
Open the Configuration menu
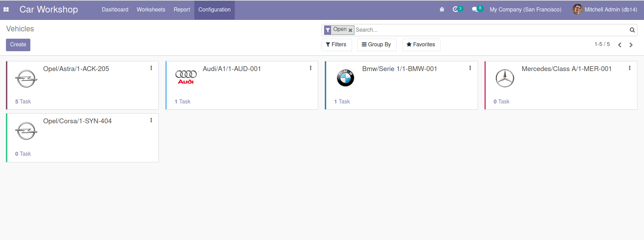(x=214, y=10)
